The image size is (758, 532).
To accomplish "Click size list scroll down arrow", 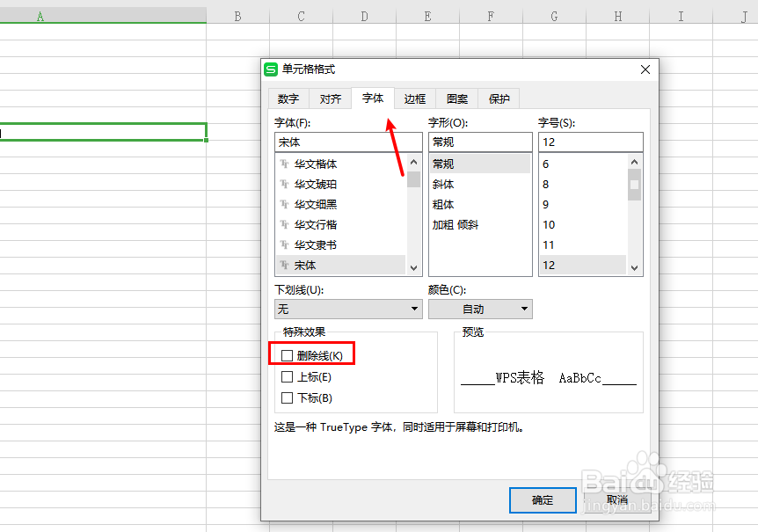I will point(635,267).
